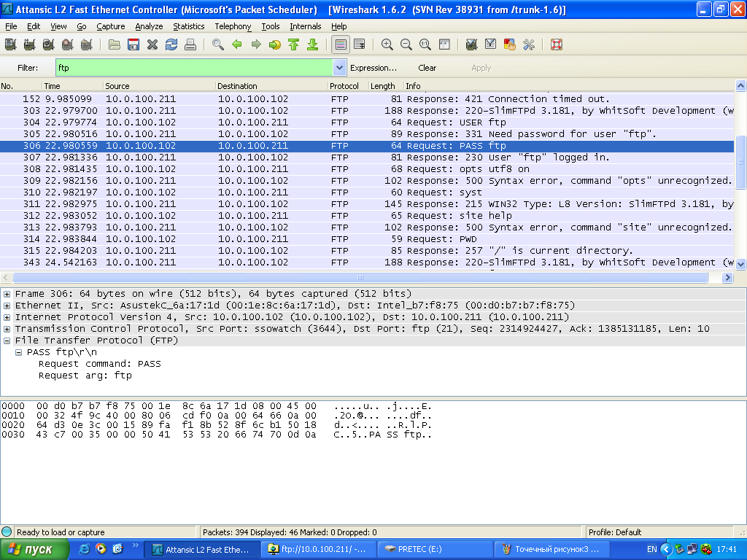Restart the running capture icon
Screen dimensions: 747x560
pyautogui.click(x=87, y=44)
